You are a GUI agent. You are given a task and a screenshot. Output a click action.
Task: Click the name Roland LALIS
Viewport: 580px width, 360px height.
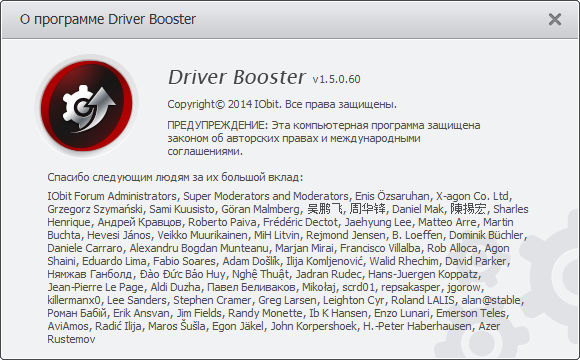pos(422,300)
